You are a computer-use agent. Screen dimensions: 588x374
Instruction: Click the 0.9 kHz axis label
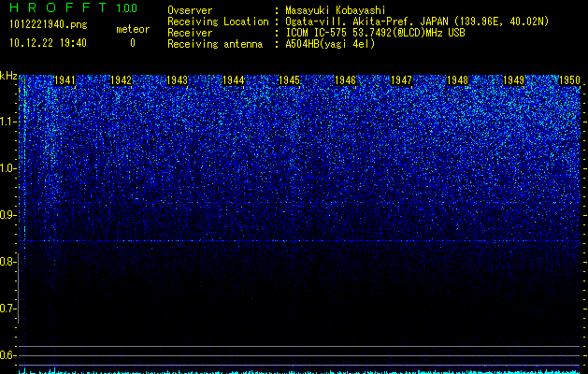[x=8, y=215]
